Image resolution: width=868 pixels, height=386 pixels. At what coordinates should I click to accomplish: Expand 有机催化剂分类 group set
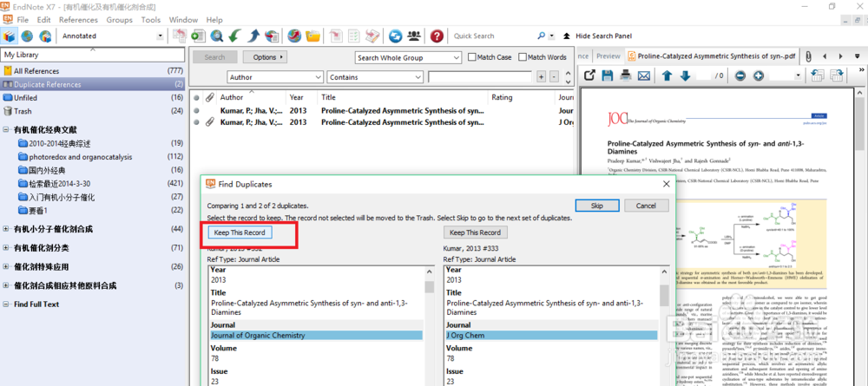tap(5, 248)
